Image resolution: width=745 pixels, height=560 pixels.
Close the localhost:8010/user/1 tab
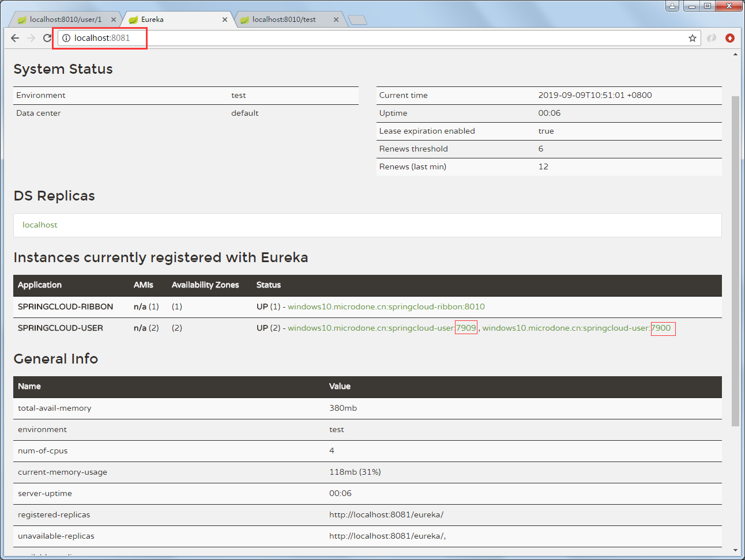coord(114,20)
